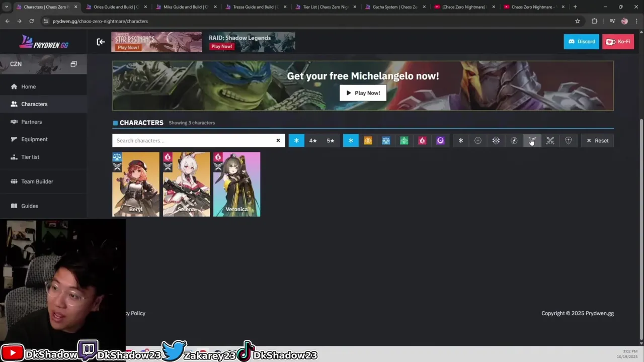Collapse the sidebar with the arrow icon
This screenshot has width=644, height=362.
tap(101, 42)
